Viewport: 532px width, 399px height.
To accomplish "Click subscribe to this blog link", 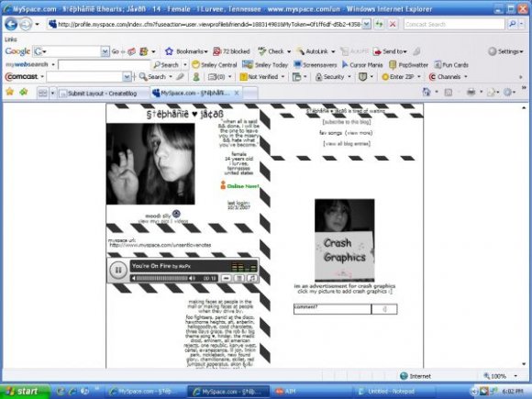I will click(x=347, y=122).
